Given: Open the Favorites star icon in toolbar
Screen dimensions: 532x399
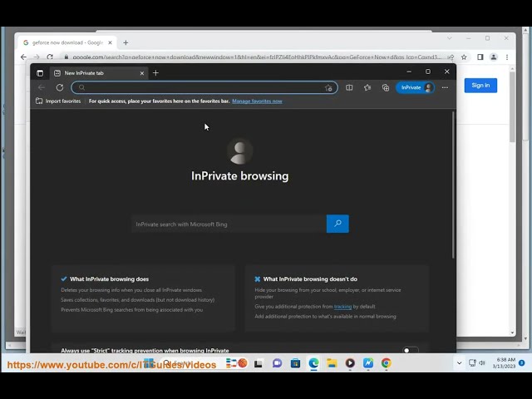Looking at the screenshot, I should click(x=367, y=87).
